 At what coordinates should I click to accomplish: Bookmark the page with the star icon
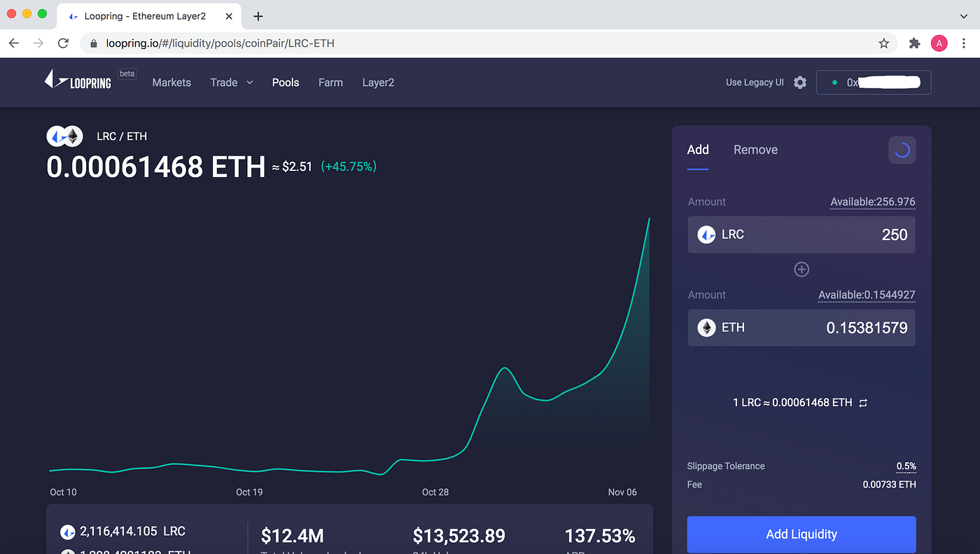tap(883, 43)
